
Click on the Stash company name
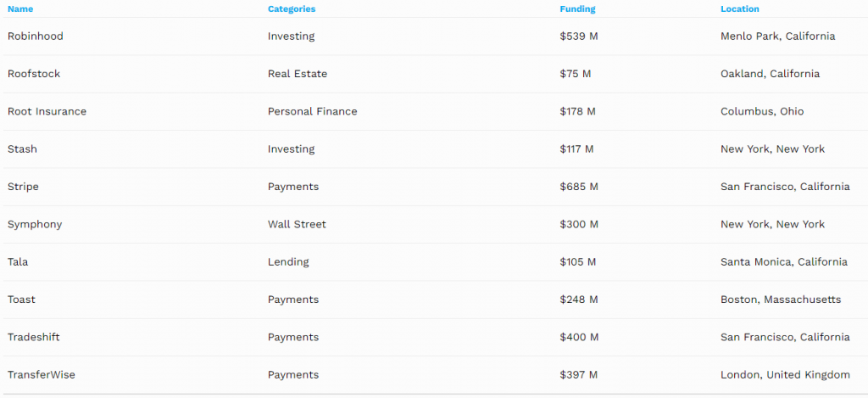coord(22,149)
